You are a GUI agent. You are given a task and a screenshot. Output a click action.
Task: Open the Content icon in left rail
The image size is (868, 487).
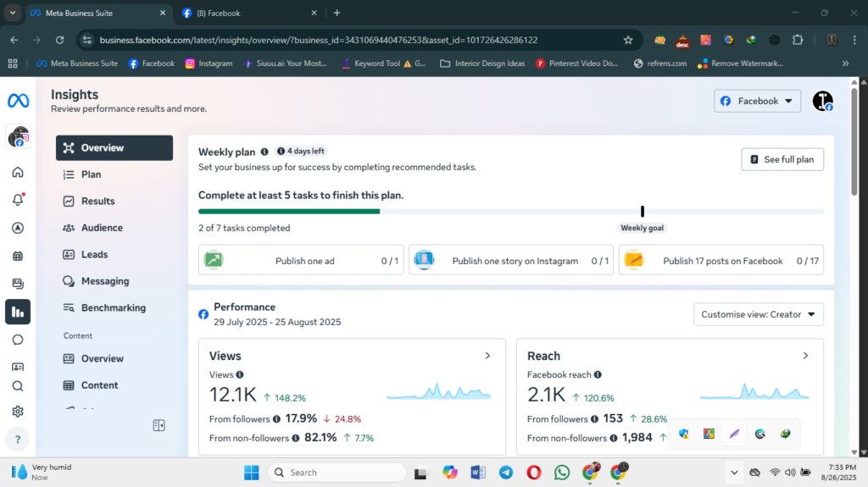click(x=18, y=284)
